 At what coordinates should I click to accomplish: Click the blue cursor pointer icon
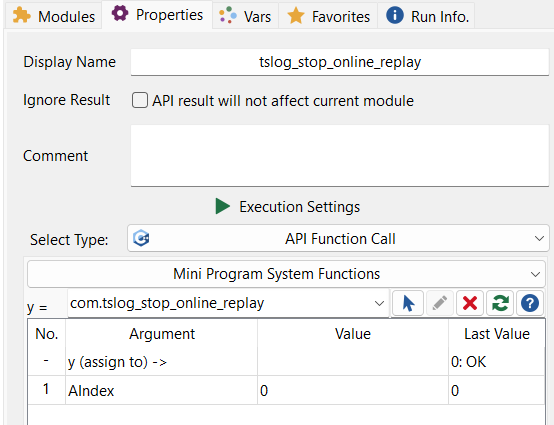pos(408,303)
